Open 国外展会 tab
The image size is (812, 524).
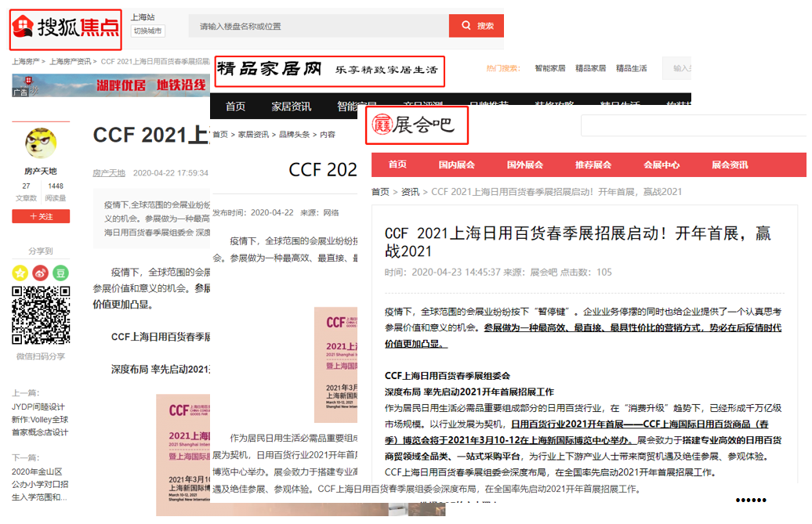tap(524, 164)
